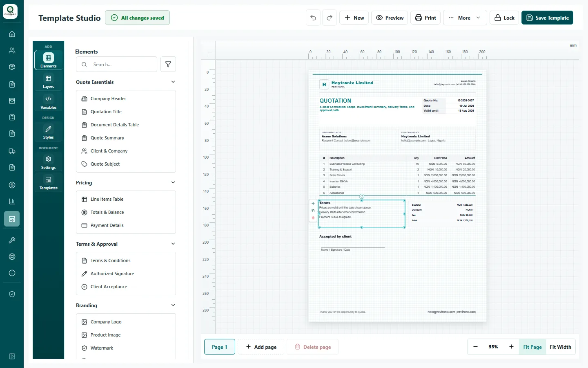Click the shield check icon in sidebar
The height and width of the screenshot is (368, 588).
(x=12, y=294)
